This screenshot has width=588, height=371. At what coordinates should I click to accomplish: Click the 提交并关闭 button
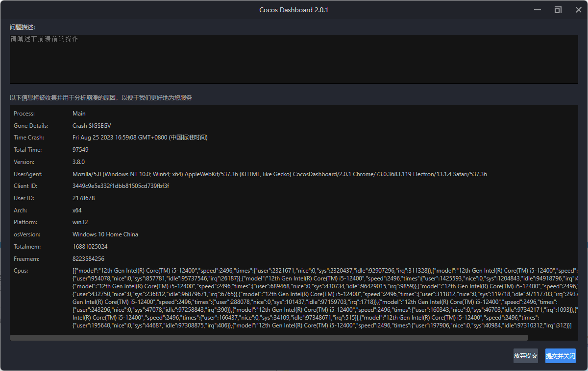(561, 356)
